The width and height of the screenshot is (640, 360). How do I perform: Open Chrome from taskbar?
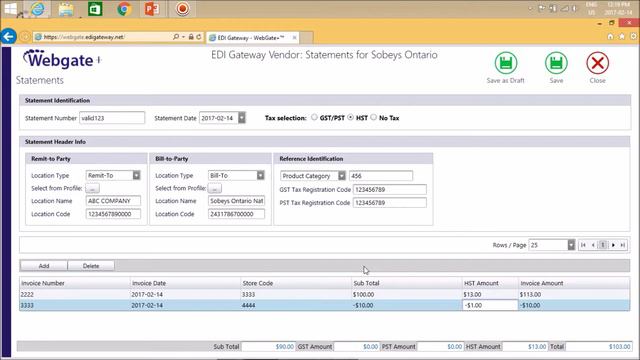click(124, 9)
